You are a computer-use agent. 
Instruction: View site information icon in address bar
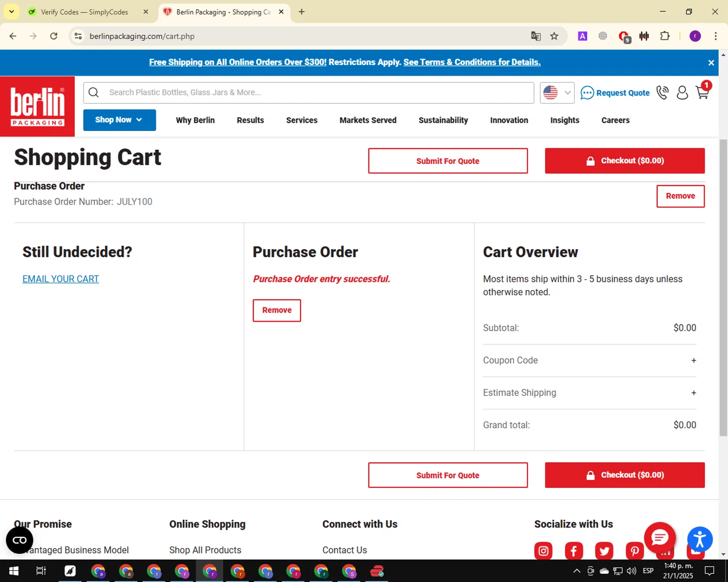[78, 36]
